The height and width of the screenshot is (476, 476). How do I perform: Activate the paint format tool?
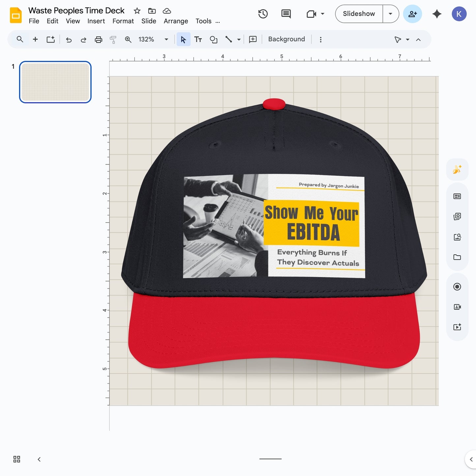113,40
